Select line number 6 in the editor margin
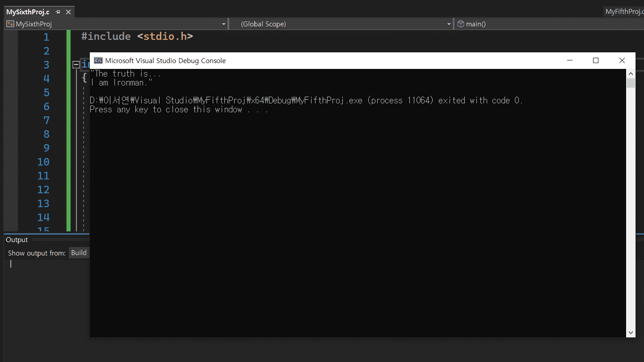644x362 pixels. coord(46,106)
